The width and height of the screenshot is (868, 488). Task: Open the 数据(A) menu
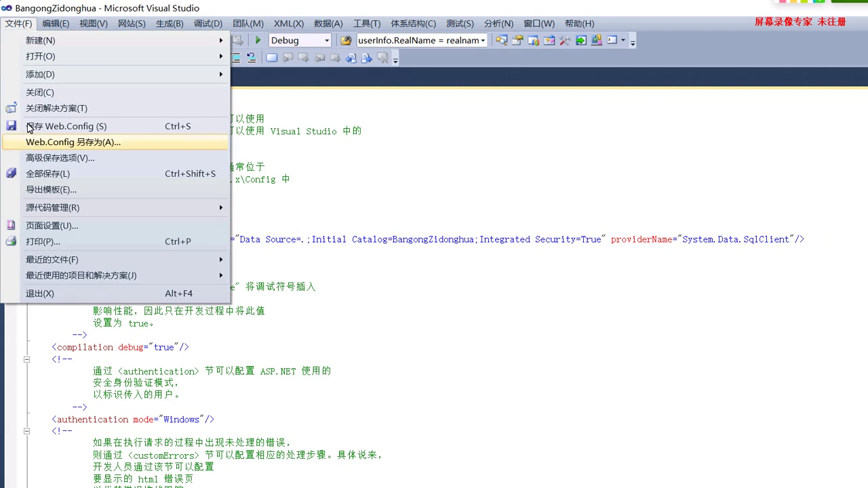click(x=328, y=23)
